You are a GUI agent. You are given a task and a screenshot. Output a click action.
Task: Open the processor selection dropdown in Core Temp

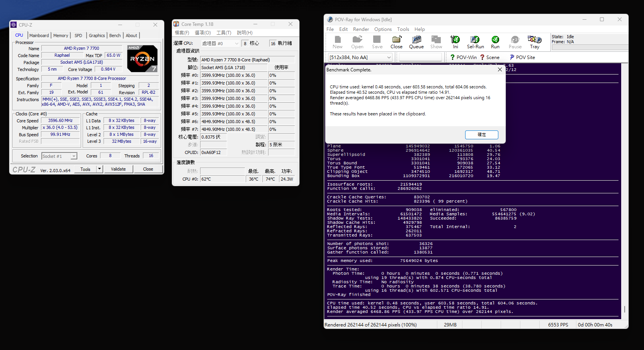coord(220,44)
